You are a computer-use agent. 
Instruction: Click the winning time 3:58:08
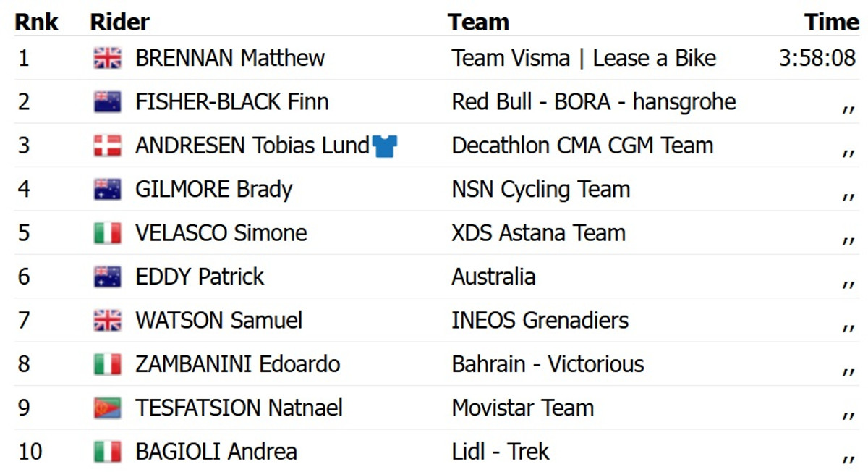pos(817,59)
